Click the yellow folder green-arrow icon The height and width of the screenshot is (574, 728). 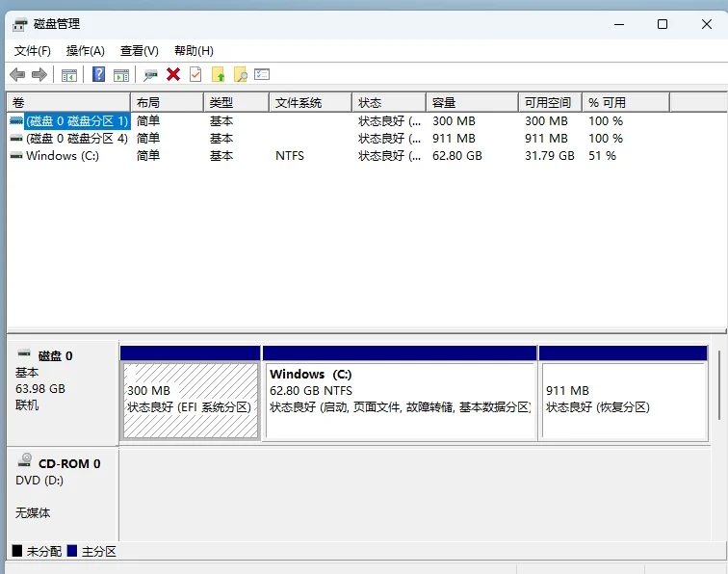[218, 74]
